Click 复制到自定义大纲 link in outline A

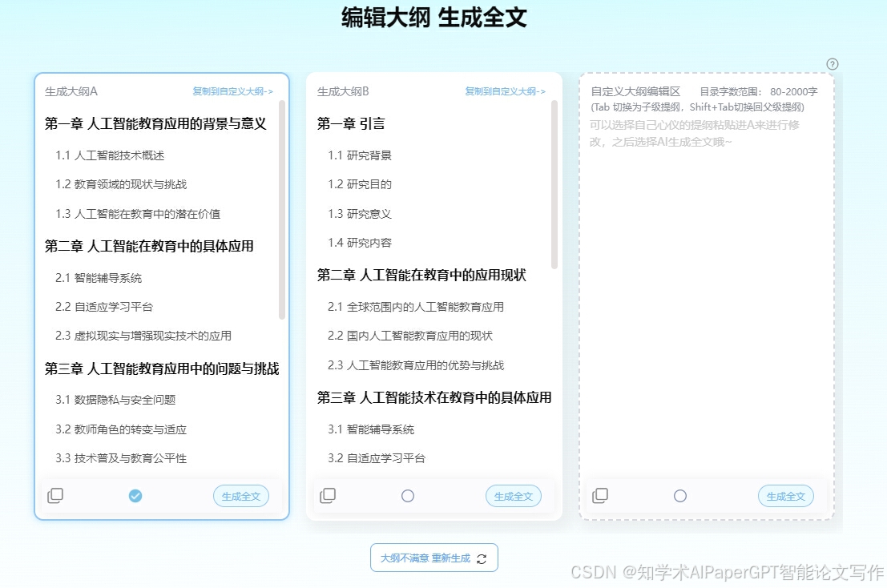[x=232, y=91]
